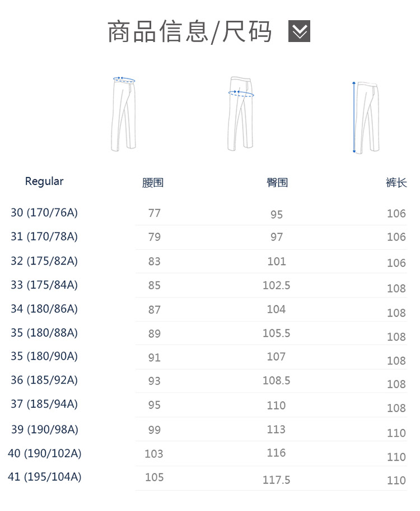Select the Regular column header
The image size is (420, 511).
click(x=44, y=182)
